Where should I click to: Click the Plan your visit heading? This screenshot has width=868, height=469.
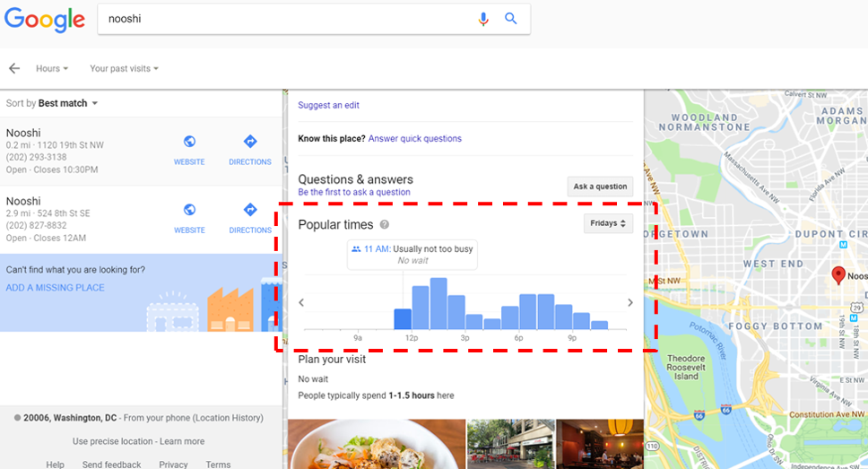coord(332,360)
